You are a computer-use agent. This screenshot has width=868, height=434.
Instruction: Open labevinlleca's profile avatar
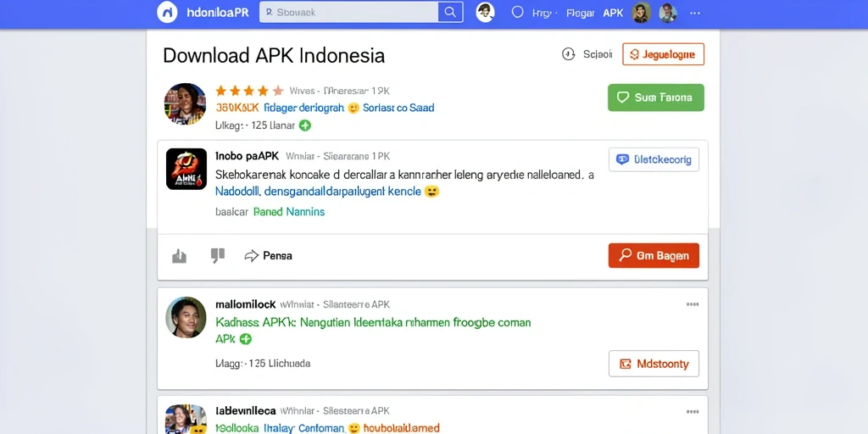[186, 419]
